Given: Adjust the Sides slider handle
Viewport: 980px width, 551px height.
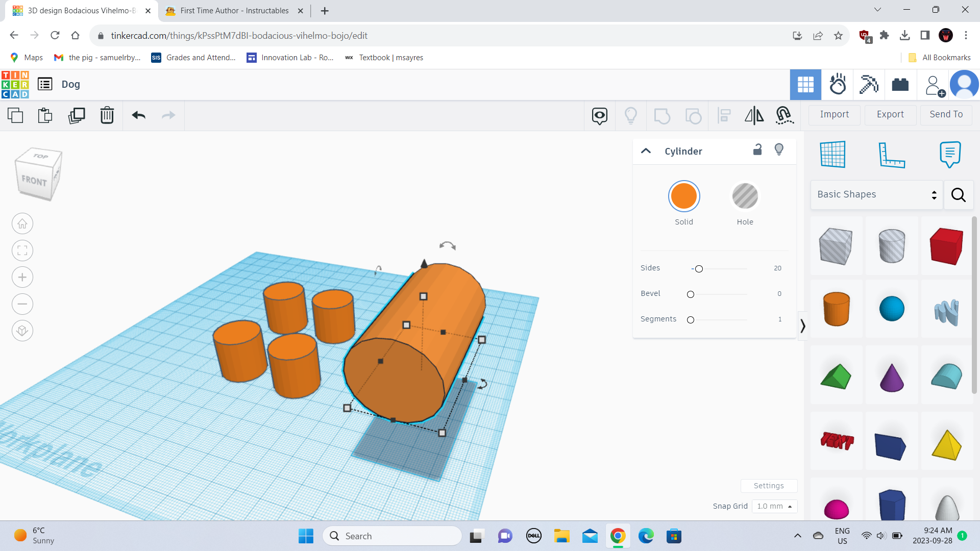Looking at the screenshot, I should click(699, 269).
